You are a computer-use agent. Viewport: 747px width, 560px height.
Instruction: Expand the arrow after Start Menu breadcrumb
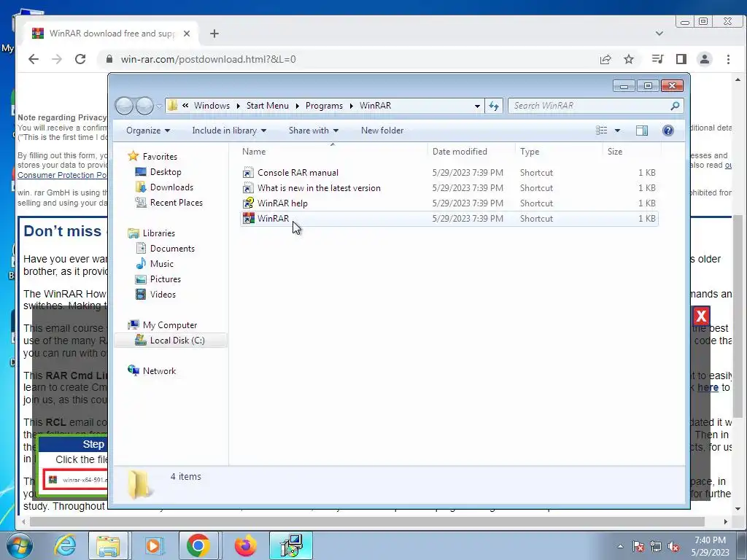point(298,106)
